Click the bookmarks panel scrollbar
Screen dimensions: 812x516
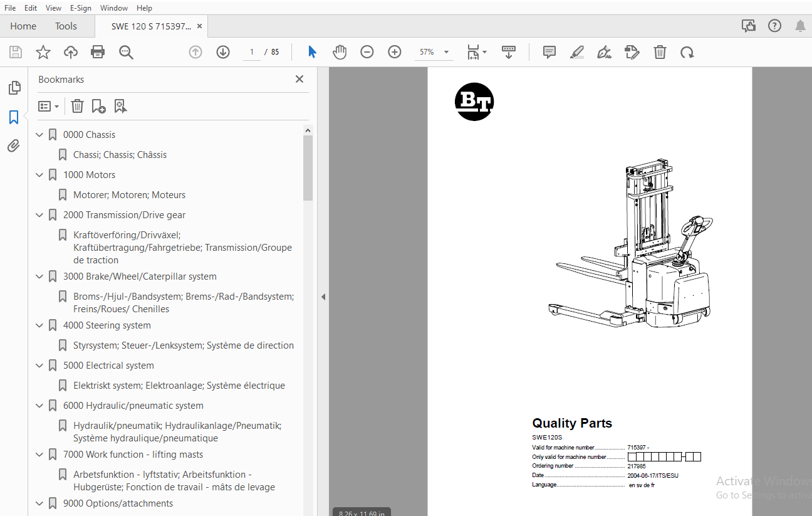pyautogui.click(x=308, y=168)
